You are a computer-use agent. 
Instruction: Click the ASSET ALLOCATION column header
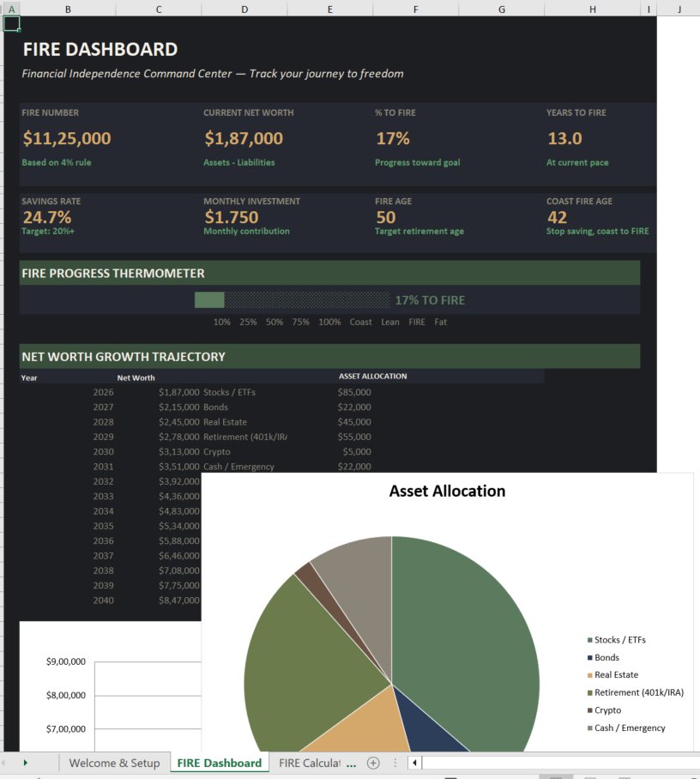click(x=372, y=376)
